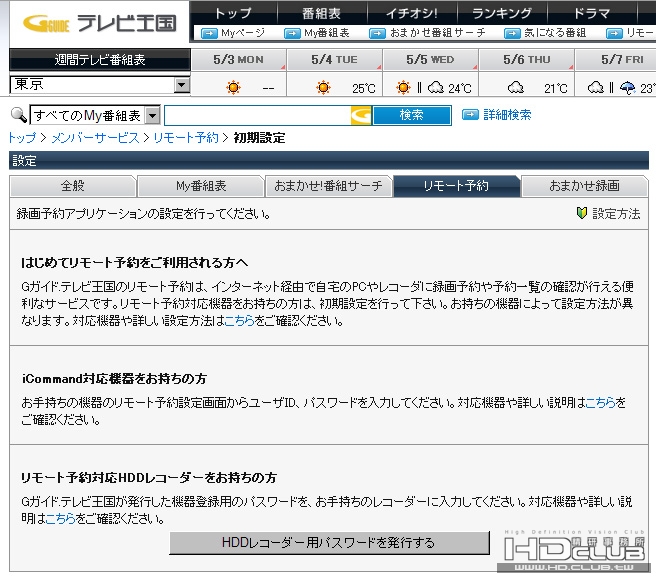Open the 番組表 menu item
The image size is (656, 578).
click(321, 13)
